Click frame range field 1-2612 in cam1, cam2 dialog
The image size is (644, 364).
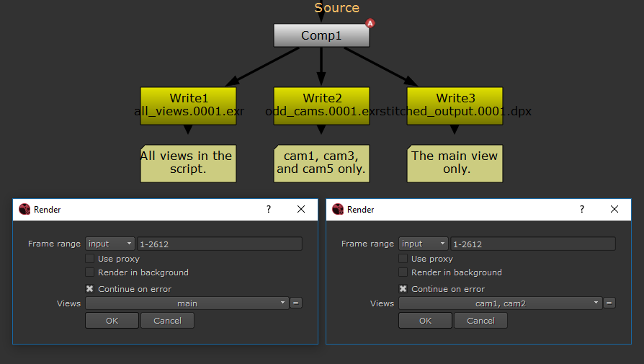coord(532,244)
